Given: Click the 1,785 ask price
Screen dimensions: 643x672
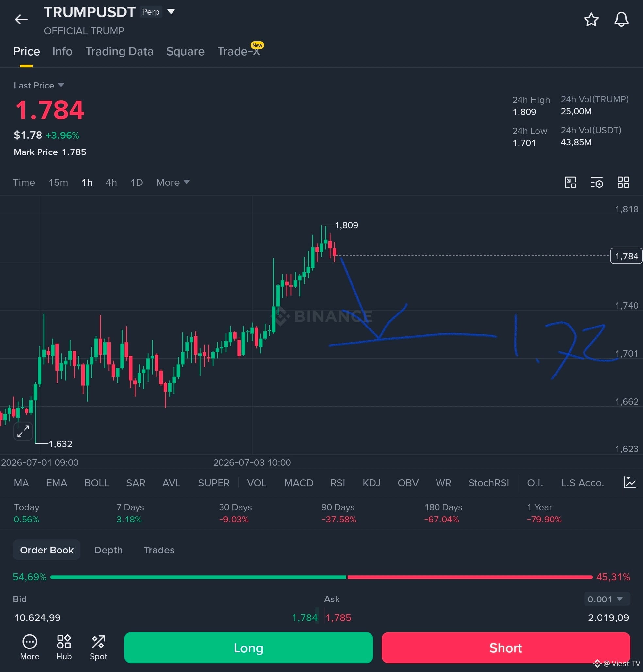Looking at the screenshot, I should pyautogui.click(x=338, y=617).
